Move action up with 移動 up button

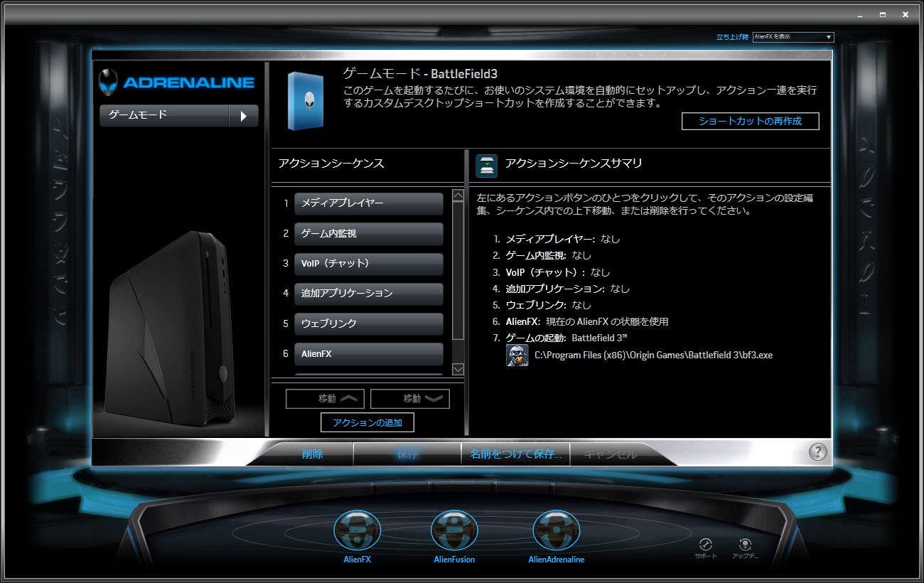click(x=325, y=399)
